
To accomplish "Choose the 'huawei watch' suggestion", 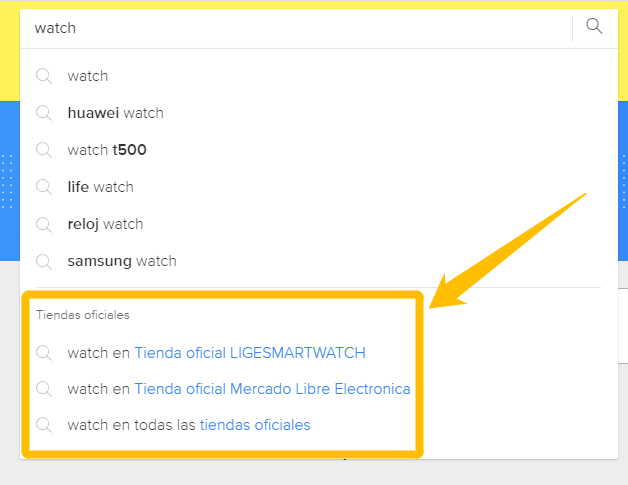I will tap(115, 113).
